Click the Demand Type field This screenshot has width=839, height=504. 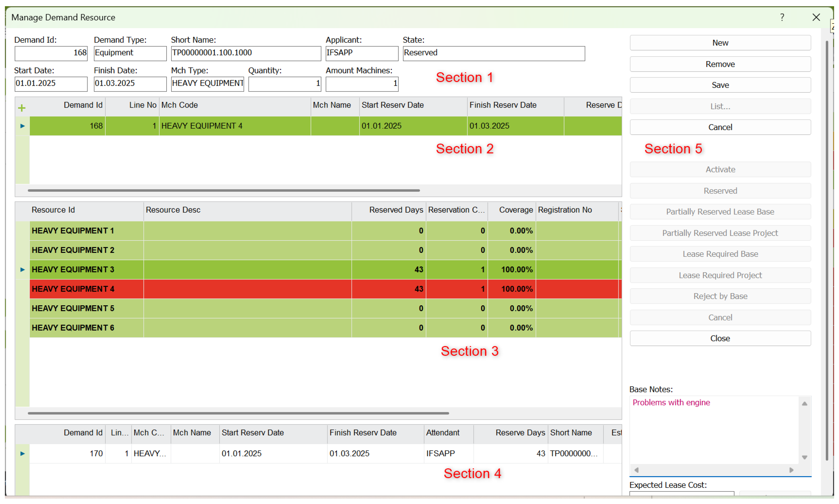(130, 53)
